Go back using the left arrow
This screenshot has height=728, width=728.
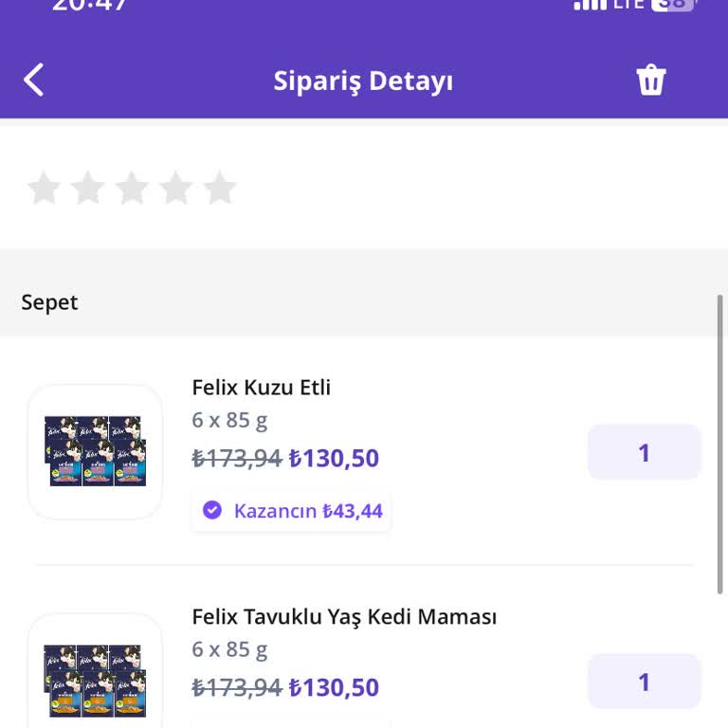34,81
